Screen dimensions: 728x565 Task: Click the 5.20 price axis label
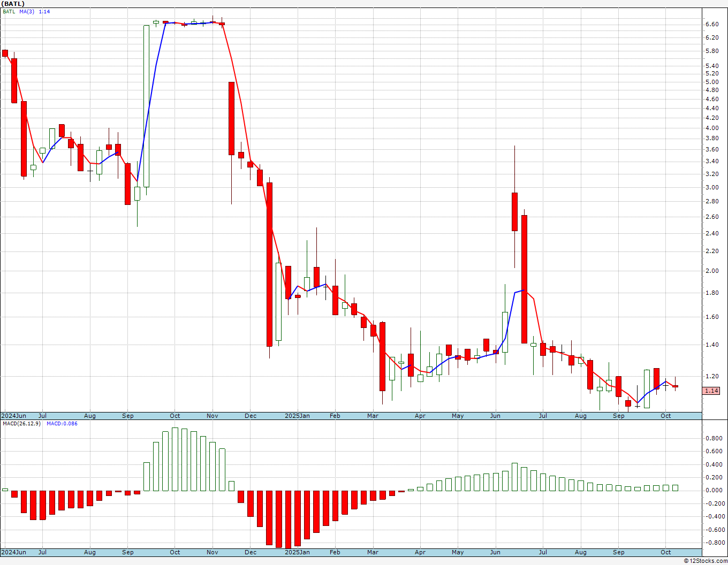tap(712, 74)
